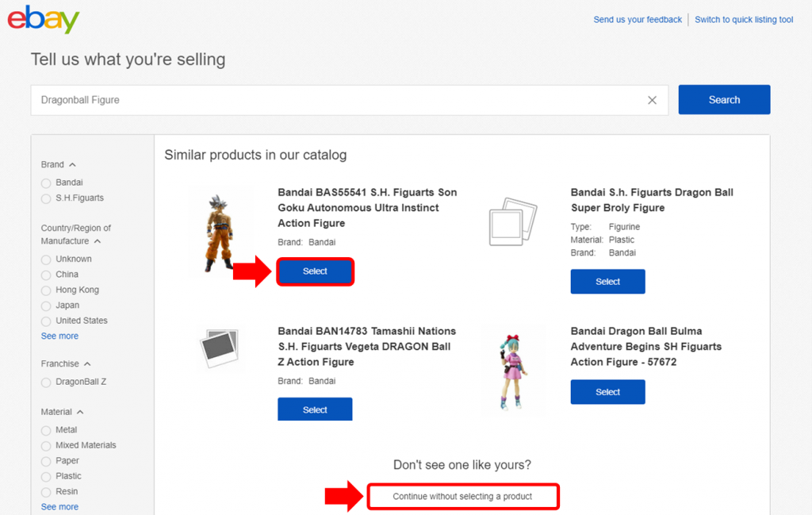Select the Mixed Materials option

(x=46, y=446)
